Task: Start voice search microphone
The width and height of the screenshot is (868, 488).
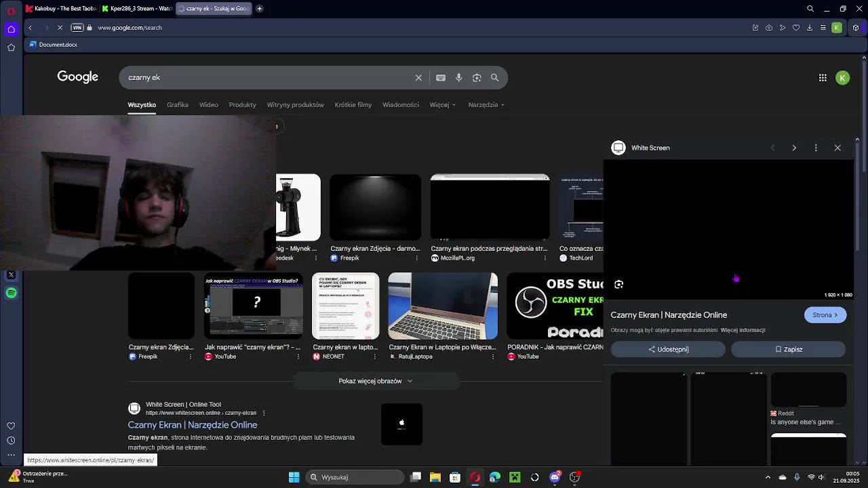Action: pyautogui.click(x=459, y=77)
